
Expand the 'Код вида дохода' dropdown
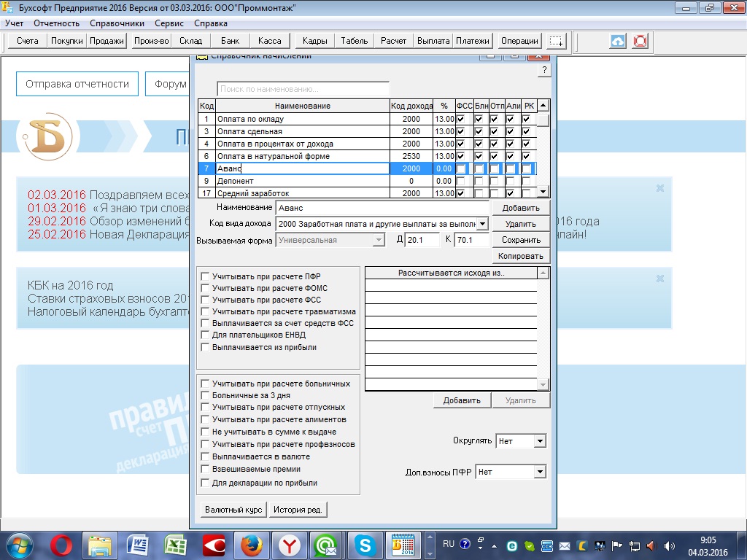point(482,224)
